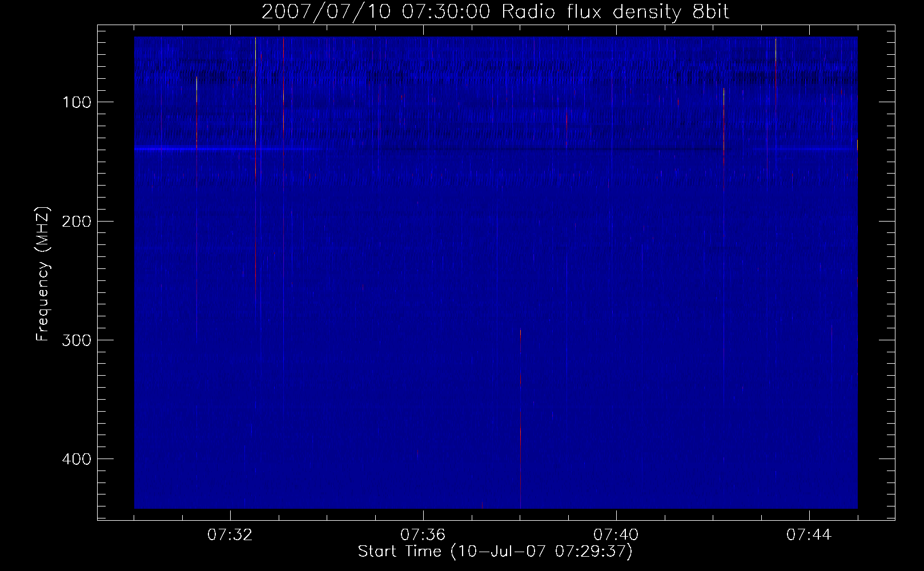
Task: Click the 07:36 time tick label
Action: pyautogui.click(x=423, y=535)
